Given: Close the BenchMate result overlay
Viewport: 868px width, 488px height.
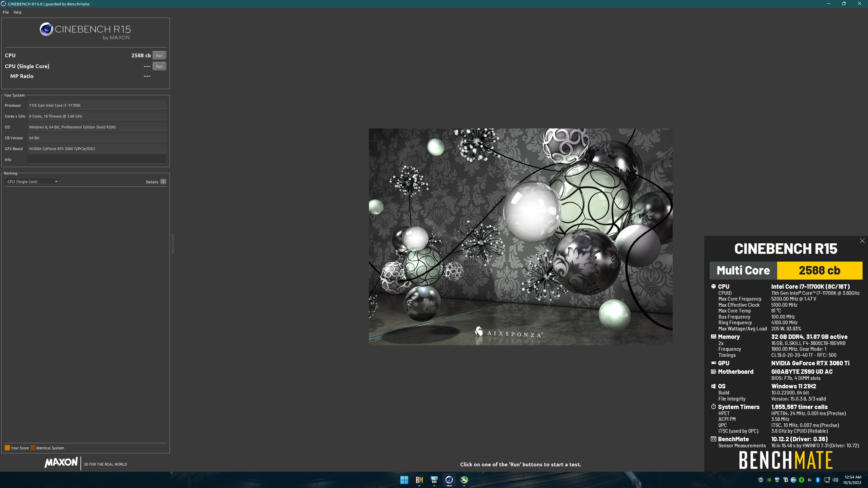Looking at the screenshot, I should pos(862,241).
